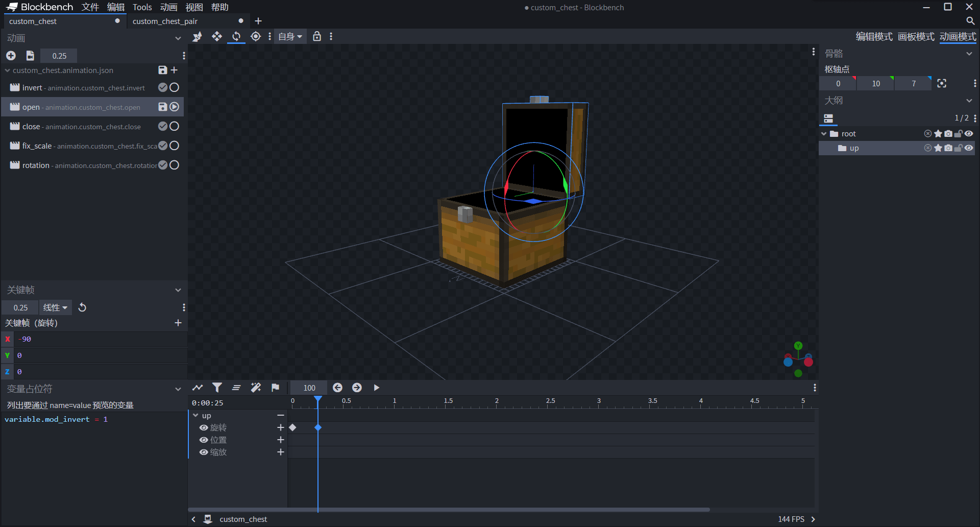Viewport: 980px width, 527px height.
Task: Toggle saved checkmark for close animation
Action: (x=163, y=126)
